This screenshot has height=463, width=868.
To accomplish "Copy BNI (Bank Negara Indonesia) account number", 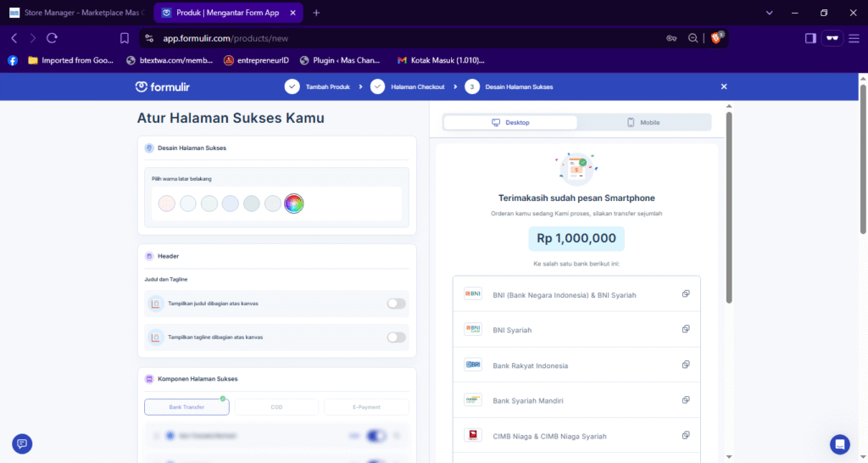I will [685, 294].
